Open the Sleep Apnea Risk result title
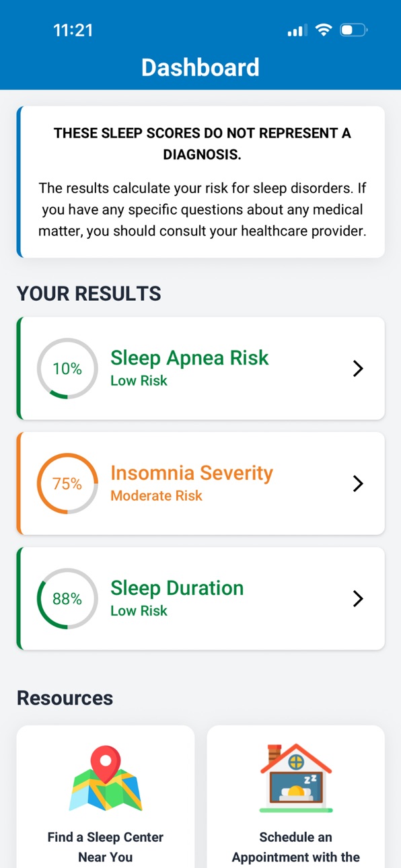Image resolution: width=401 pixels, height=868 pixels. tap(190, 358)
